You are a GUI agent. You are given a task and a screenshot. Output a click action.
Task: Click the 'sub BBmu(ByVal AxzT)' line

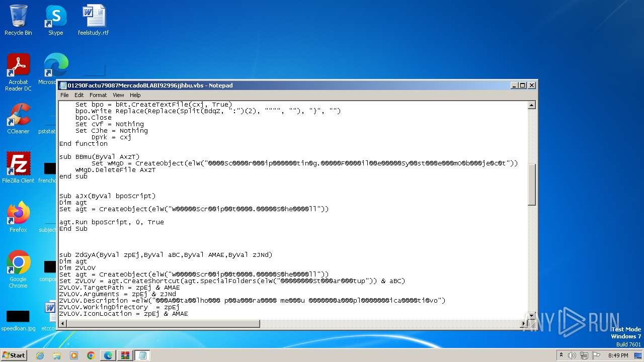coord(100,157)
